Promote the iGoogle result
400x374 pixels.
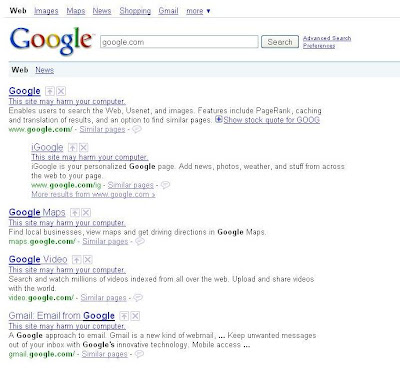click(72, 147)
